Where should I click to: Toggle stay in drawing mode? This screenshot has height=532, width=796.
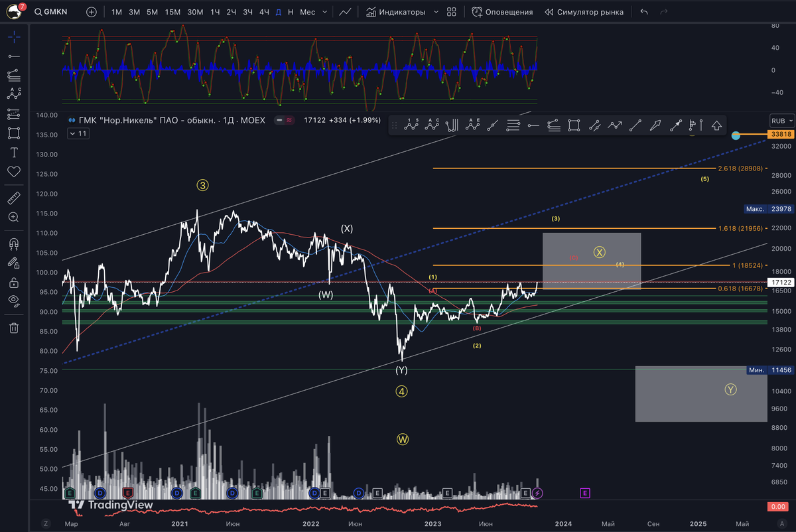coord(14,262)
